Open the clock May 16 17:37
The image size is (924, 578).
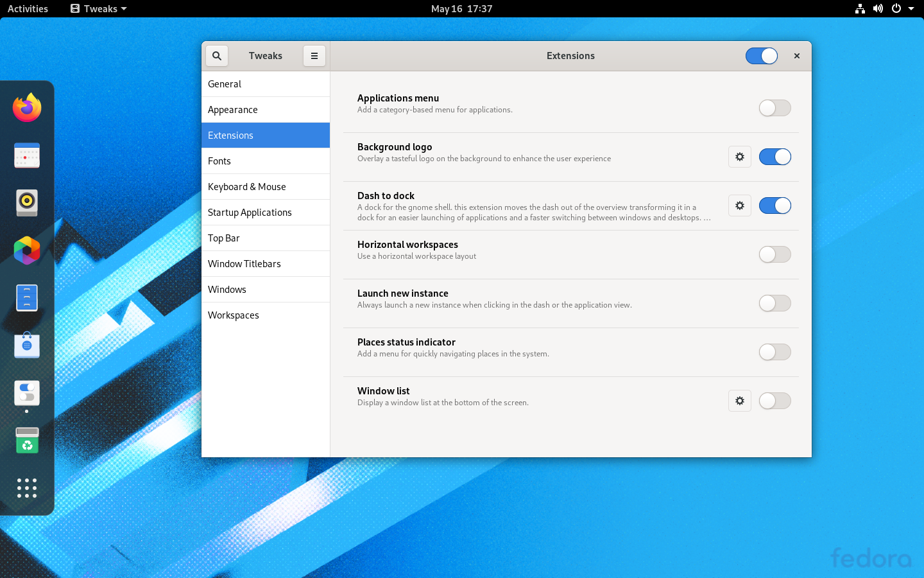[x=462, y=9]
